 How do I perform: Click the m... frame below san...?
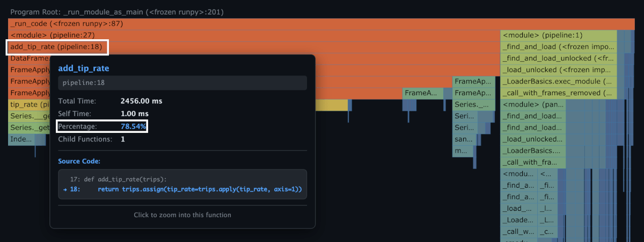click(464, 151)
